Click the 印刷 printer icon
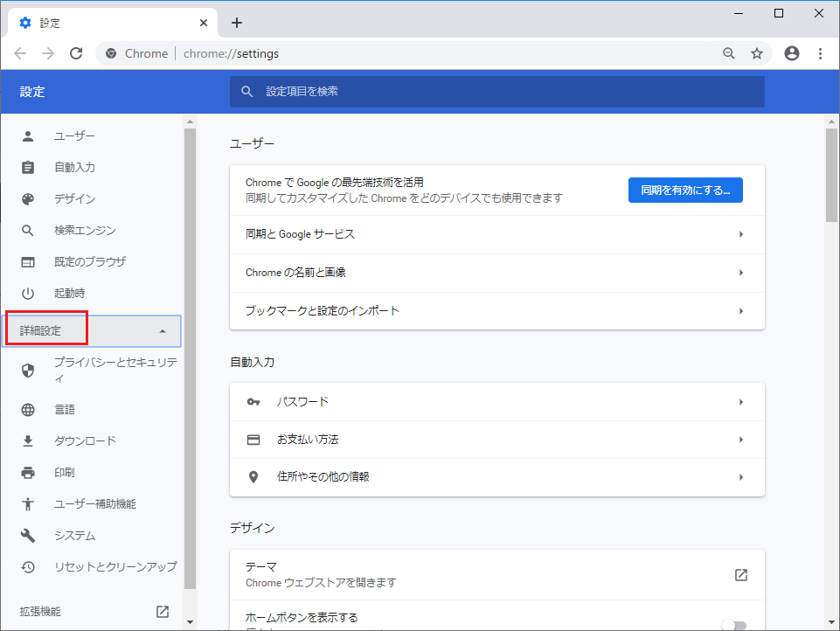Image resolution: width=840 pixels, height=631 pixels. pos(28,473)
